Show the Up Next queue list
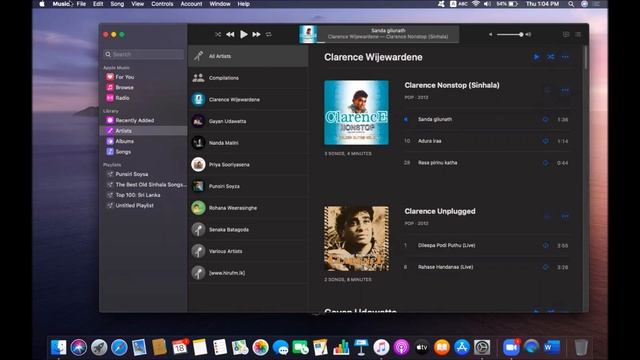640x360 pixels. 578,35
